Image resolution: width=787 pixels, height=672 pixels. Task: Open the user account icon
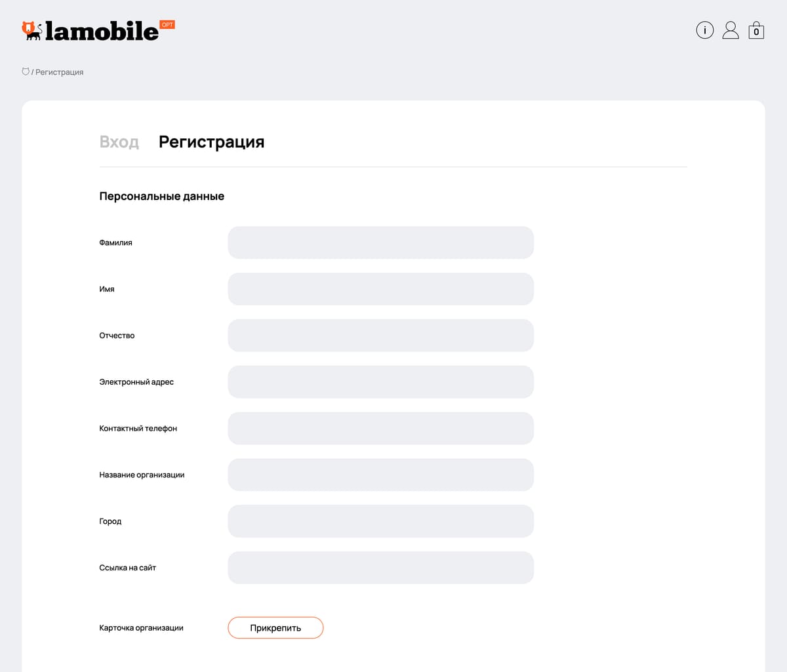coord(731,30)
